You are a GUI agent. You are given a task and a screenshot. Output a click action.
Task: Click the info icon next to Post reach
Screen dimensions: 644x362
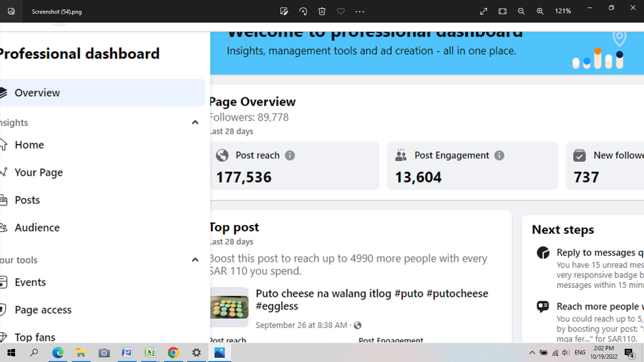coord(290,155)
